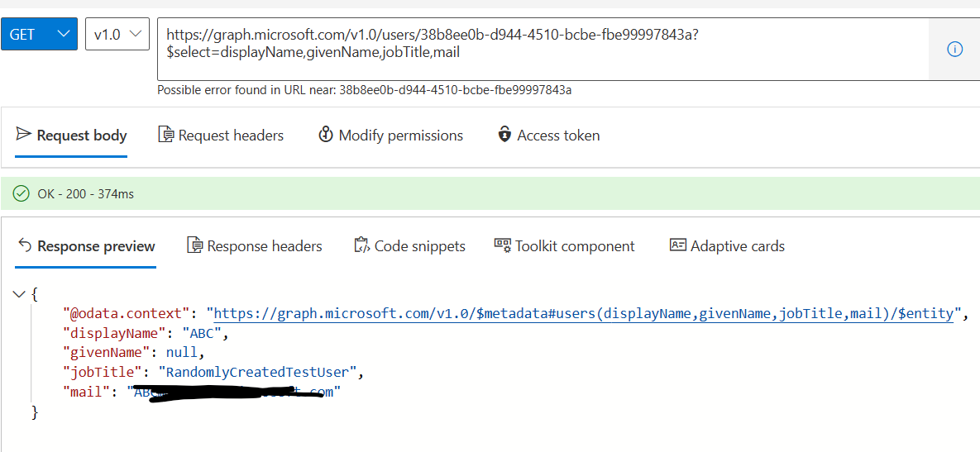Click the OK - 200 - 374ms status text
The height and width of the screenshot is (452, 980).
click(86, 194)
